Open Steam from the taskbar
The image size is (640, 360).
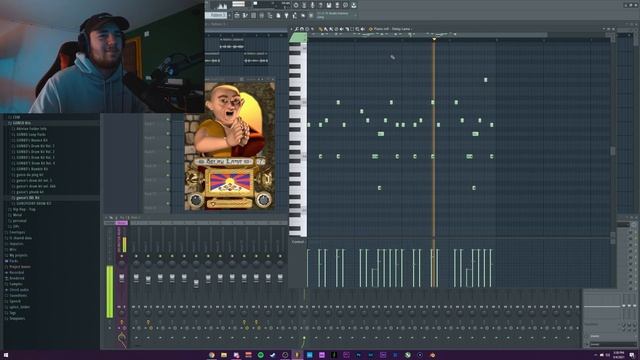[273, 355]
